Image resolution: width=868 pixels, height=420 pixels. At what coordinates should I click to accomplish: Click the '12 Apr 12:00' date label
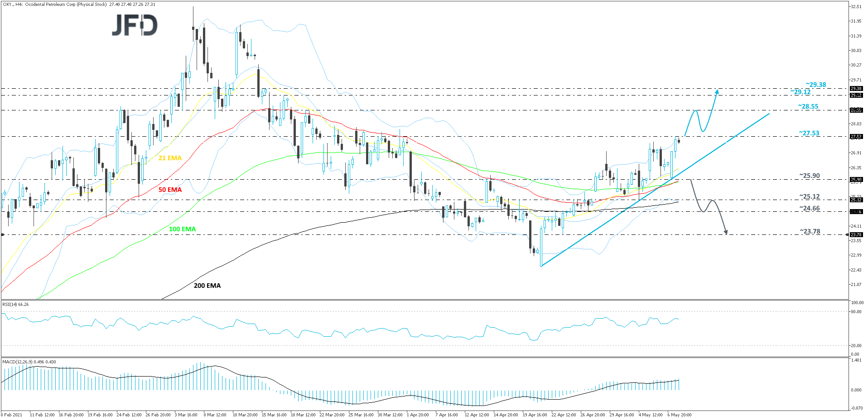[477, 415]
